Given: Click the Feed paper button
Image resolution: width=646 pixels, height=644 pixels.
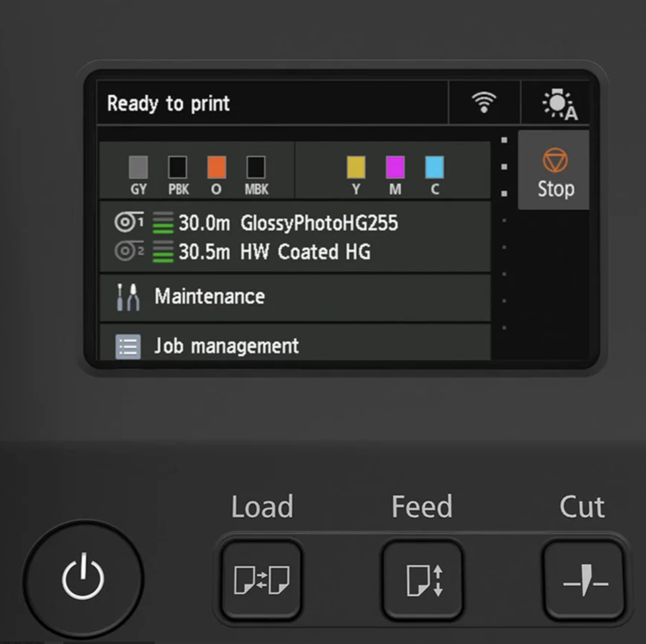Looking at the screenshot, I should pos(423,580).
